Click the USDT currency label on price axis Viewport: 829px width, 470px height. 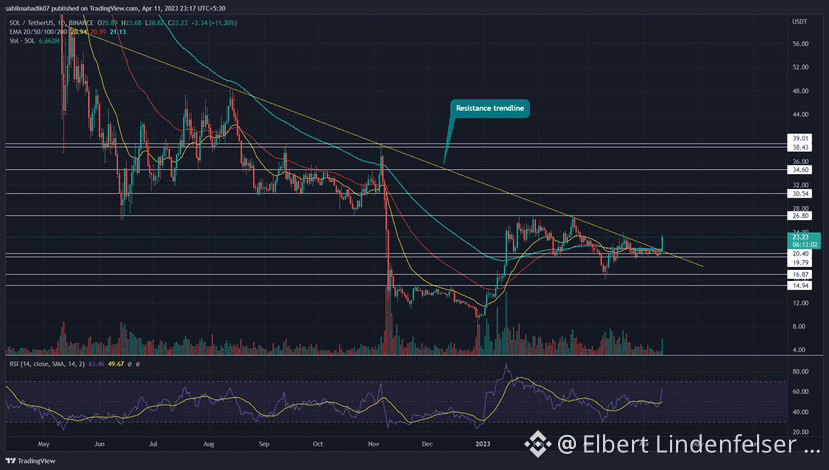799,22
